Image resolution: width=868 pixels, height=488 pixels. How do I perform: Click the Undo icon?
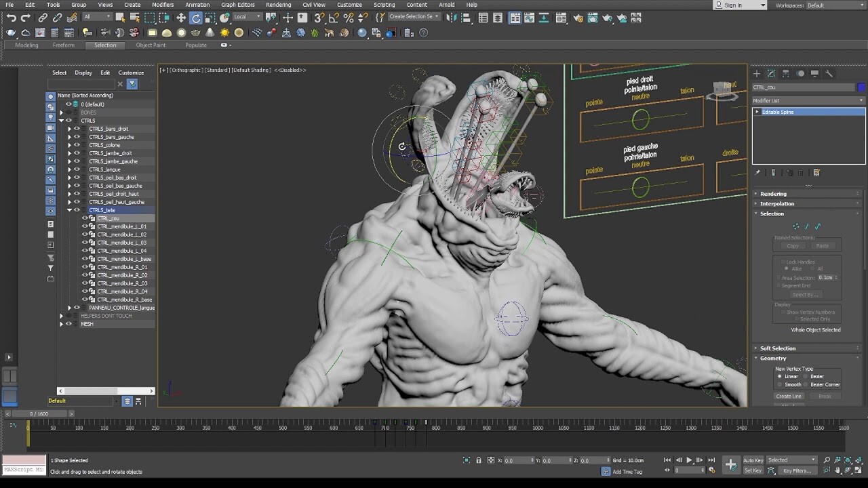12,17
